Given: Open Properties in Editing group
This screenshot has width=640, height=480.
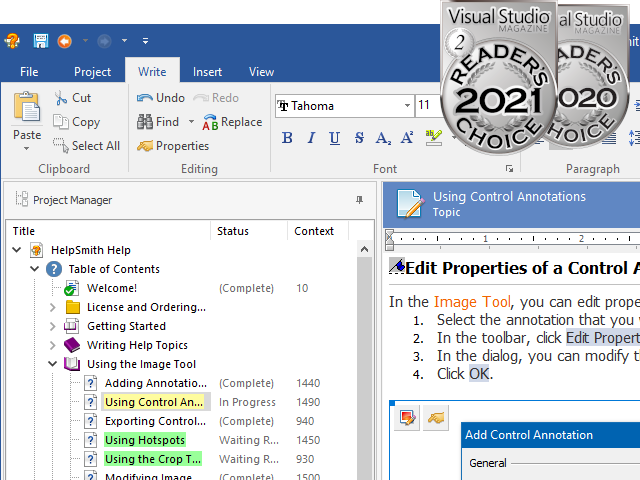Looking at the screenshot, I should (173, 146).
